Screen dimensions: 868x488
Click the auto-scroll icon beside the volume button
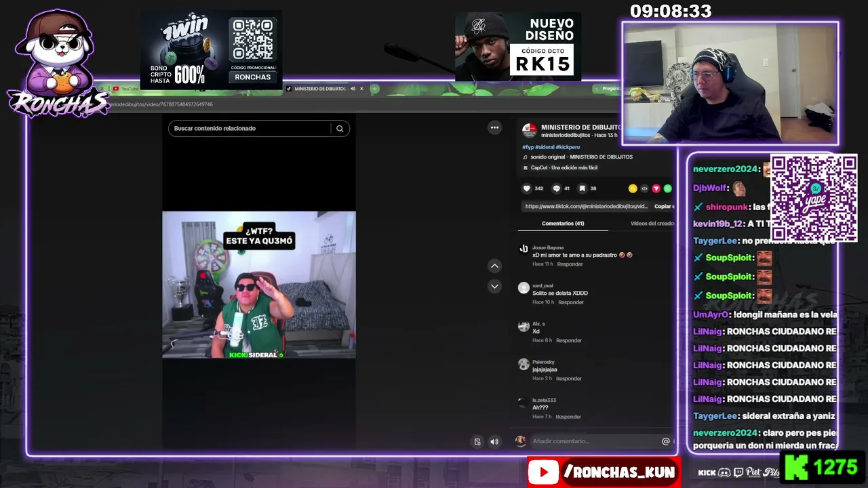point(477,442)
